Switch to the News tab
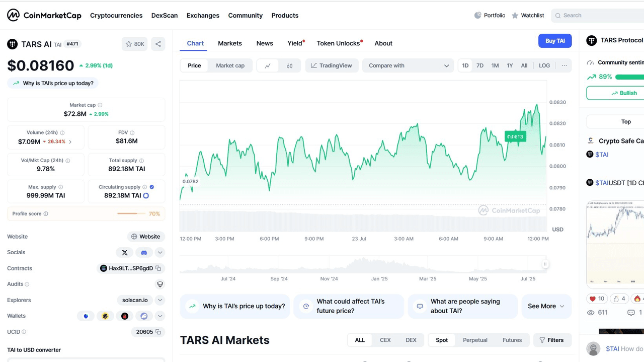The width and height of the screenshot is (644, 362). 265,43
